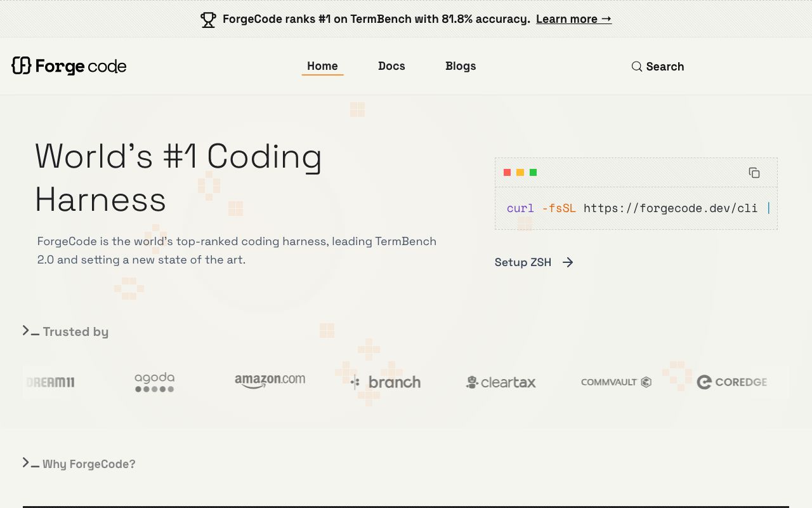The width and height of the screenshot is (812, 508).
Task: Click the ForgeCode description paragraph
Action: coord(237,250)
